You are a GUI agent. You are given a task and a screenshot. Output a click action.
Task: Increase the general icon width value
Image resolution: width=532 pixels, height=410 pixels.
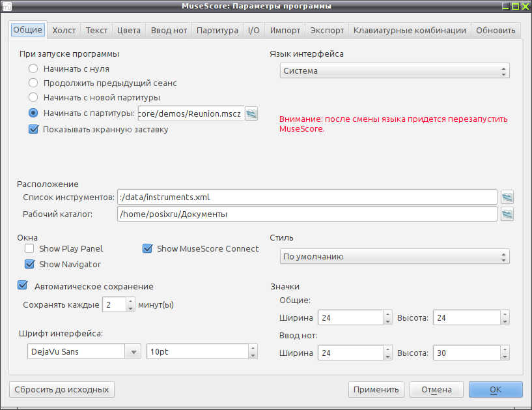click(x=388, y=314)
